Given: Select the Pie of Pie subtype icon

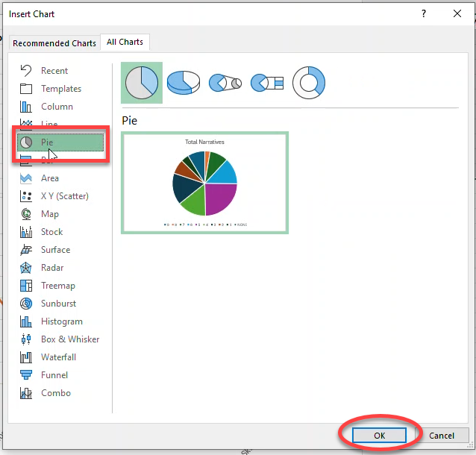Looking at the screenshot, I should coord(225,83).
